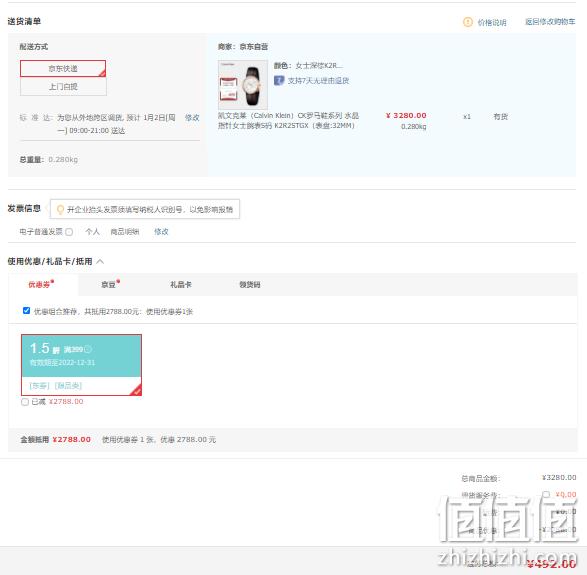Screen dimensions: 587x575
Task: Select 上门自提 pickup option
Action: pos(63,86)
